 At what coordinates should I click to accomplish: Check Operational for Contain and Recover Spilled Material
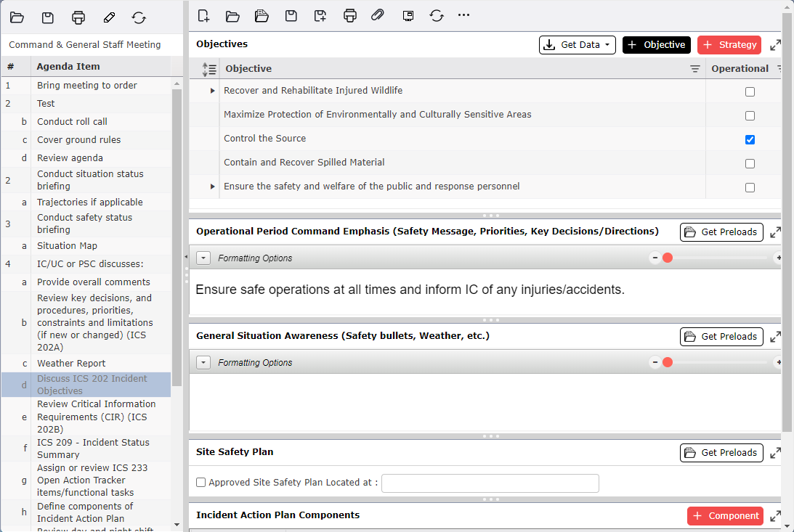coord(750,163)
